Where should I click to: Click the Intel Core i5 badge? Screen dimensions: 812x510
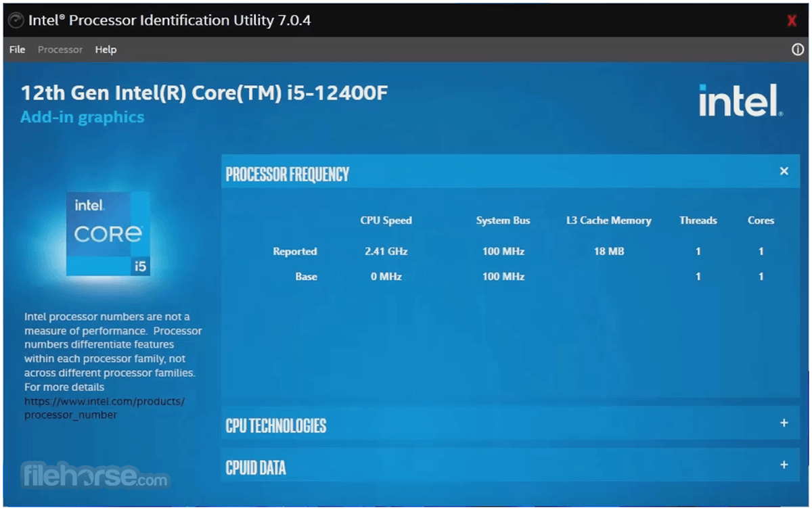pos(108,233)
